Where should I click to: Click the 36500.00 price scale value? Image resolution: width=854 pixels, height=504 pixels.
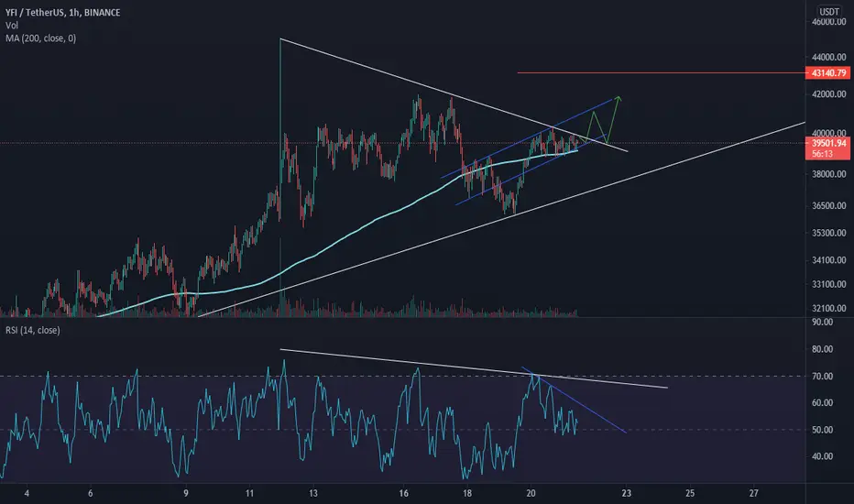pos(829,206)
